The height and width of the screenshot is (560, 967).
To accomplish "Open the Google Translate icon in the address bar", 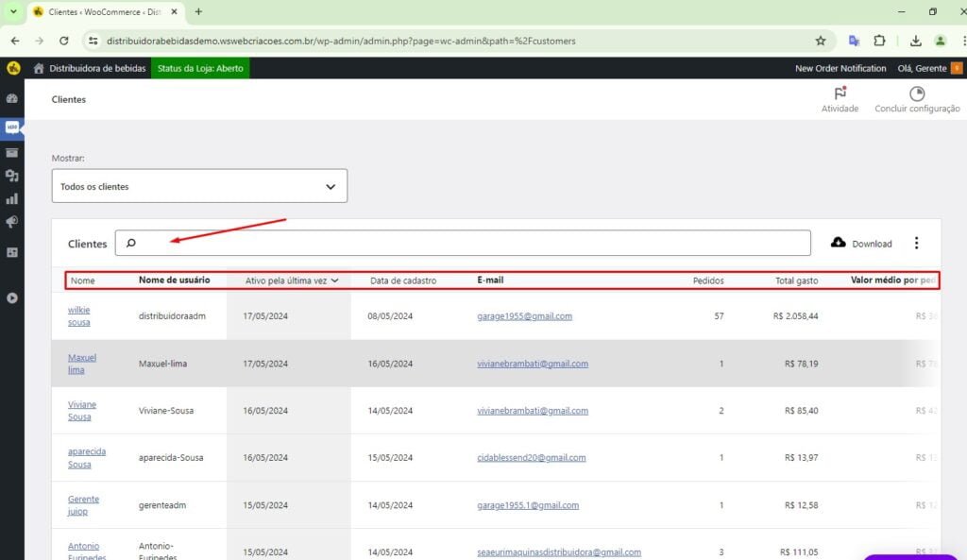I will pos(854,42).
